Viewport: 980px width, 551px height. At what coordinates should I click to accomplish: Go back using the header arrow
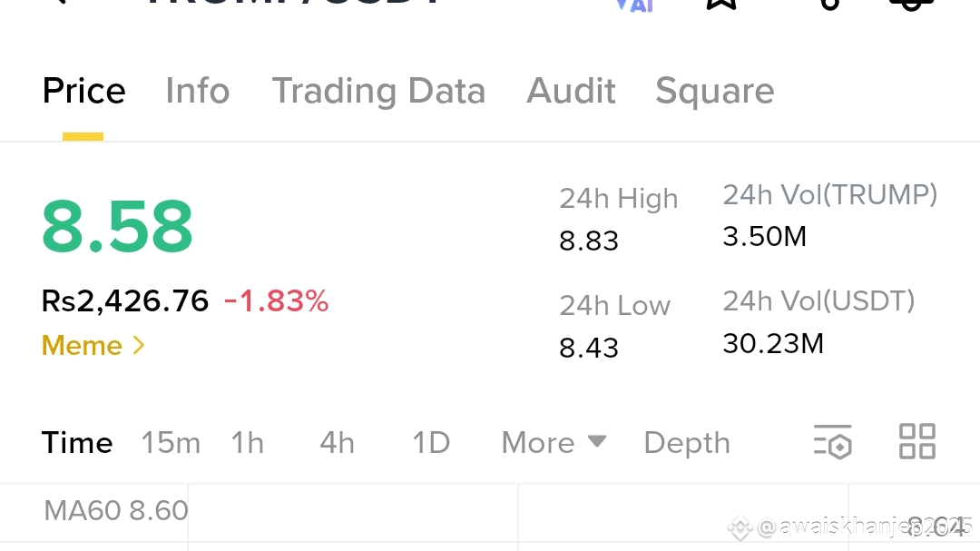[x=59, y=3]
